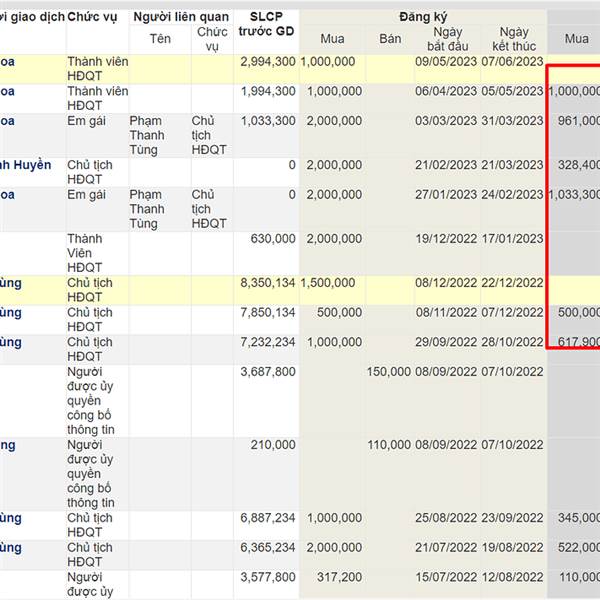Select the 'Tên' sub-header
This screenshot has width=600, height=600.
[160, 39]
